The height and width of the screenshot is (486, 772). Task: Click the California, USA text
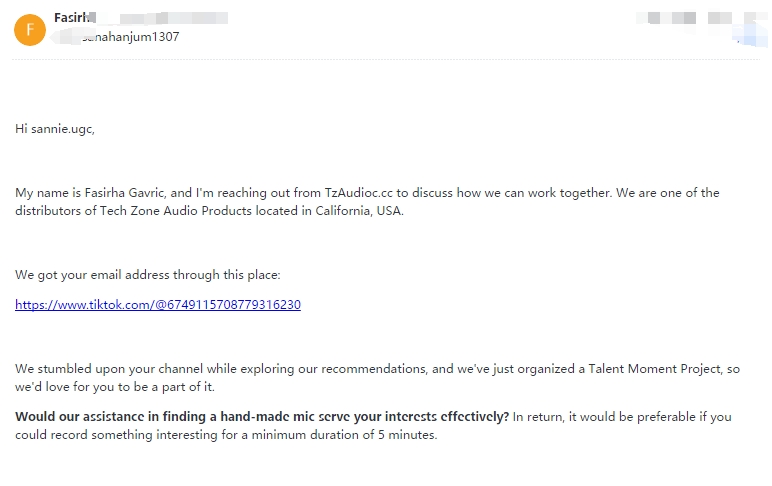click(359, 211)
